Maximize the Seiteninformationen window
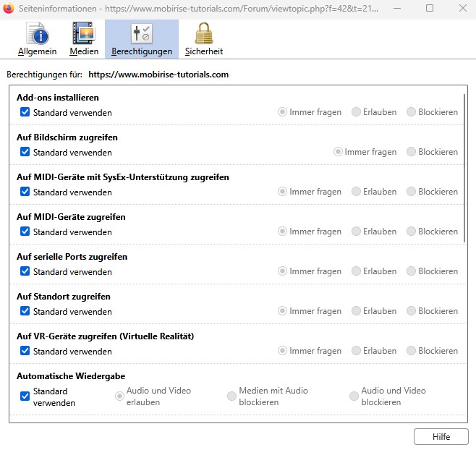The image size is (476, 450). (430, 8)
